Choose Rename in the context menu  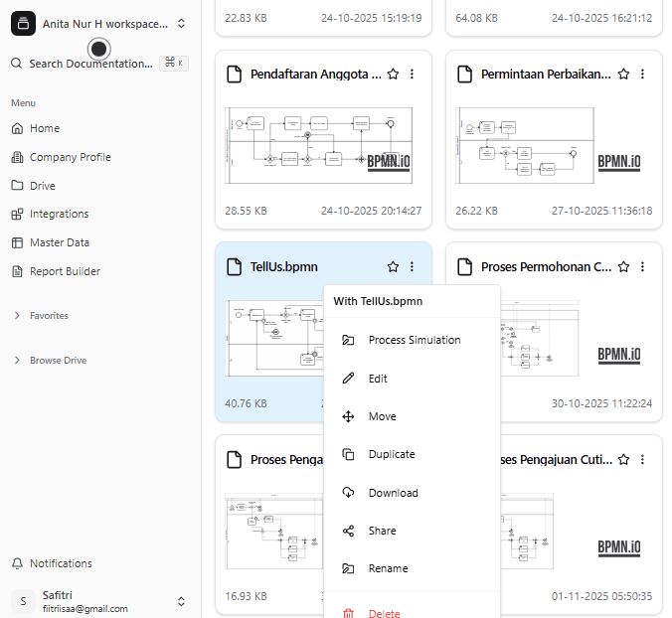coord(412,568)
